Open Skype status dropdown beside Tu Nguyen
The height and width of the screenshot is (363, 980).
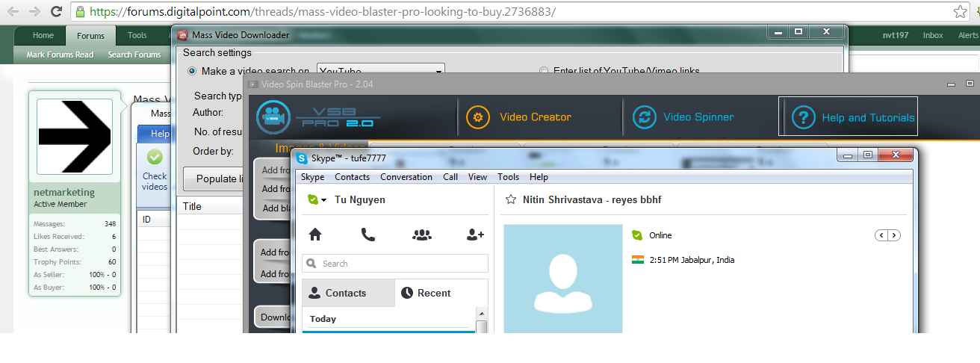324,200
